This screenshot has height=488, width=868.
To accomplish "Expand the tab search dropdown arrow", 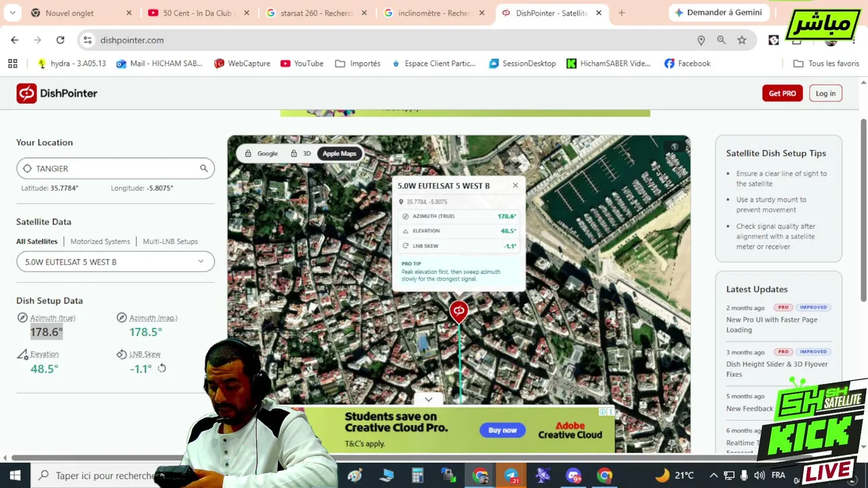I will [13, 13].
